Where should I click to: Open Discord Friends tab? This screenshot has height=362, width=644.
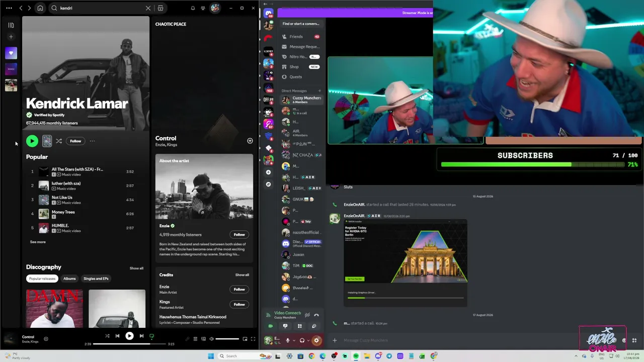(x=300, y=37)
